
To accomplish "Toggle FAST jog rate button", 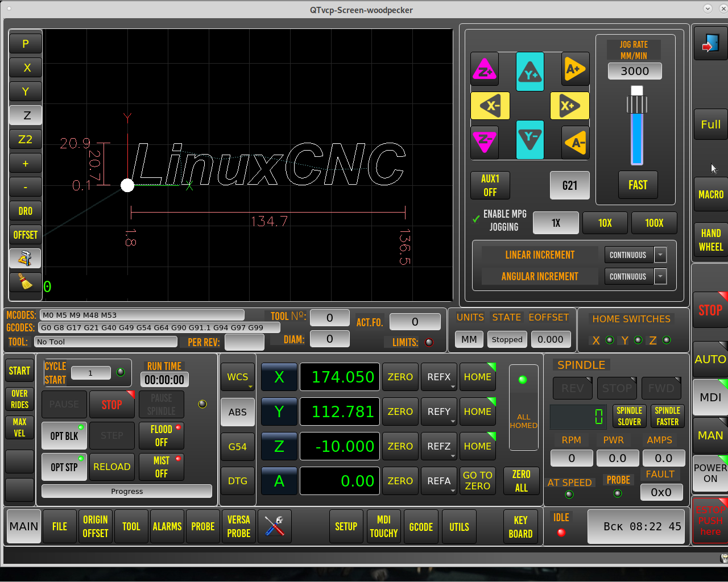I will tap(638, 185).
